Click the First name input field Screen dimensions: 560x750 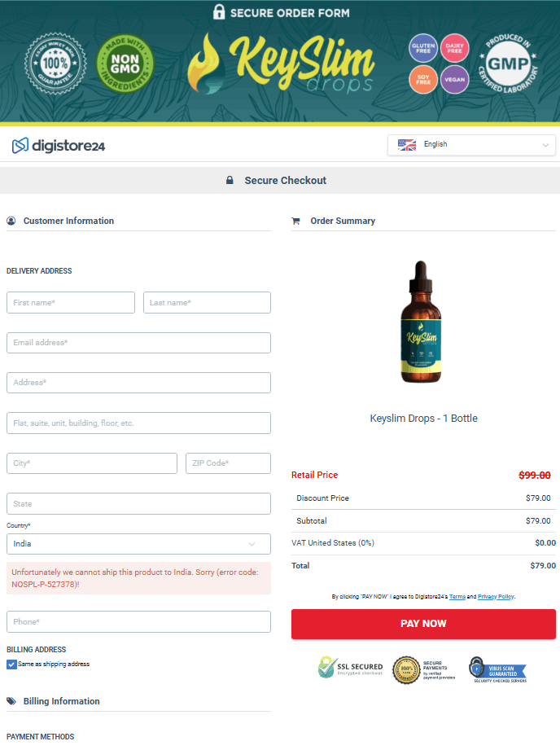[71, 303]
